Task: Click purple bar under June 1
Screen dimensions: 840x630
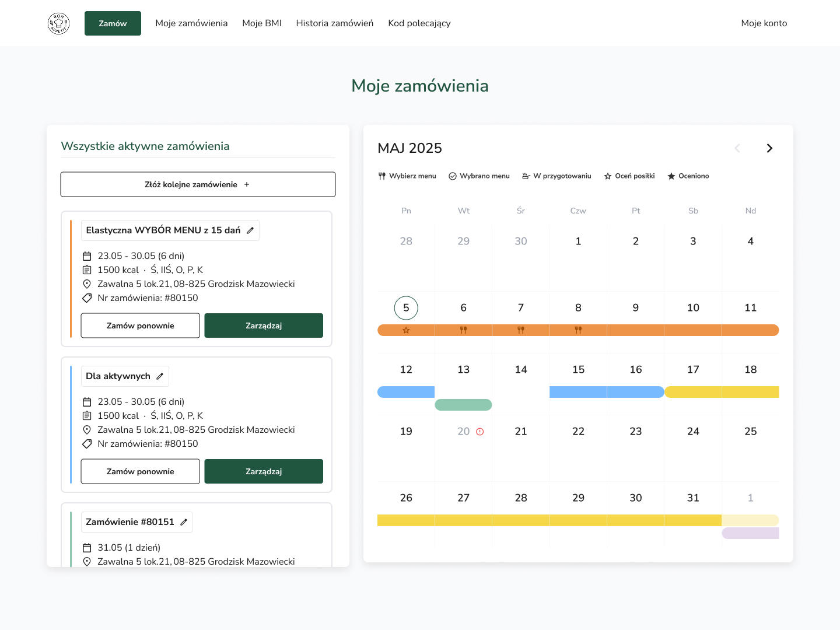Action: coord(750,533)
